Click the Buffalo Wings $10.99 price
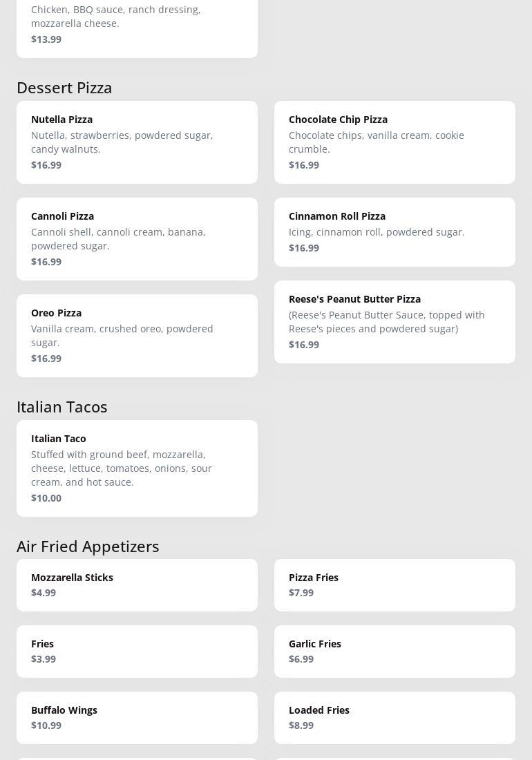Viewport: 532px width, 760px height. [46, 725]
